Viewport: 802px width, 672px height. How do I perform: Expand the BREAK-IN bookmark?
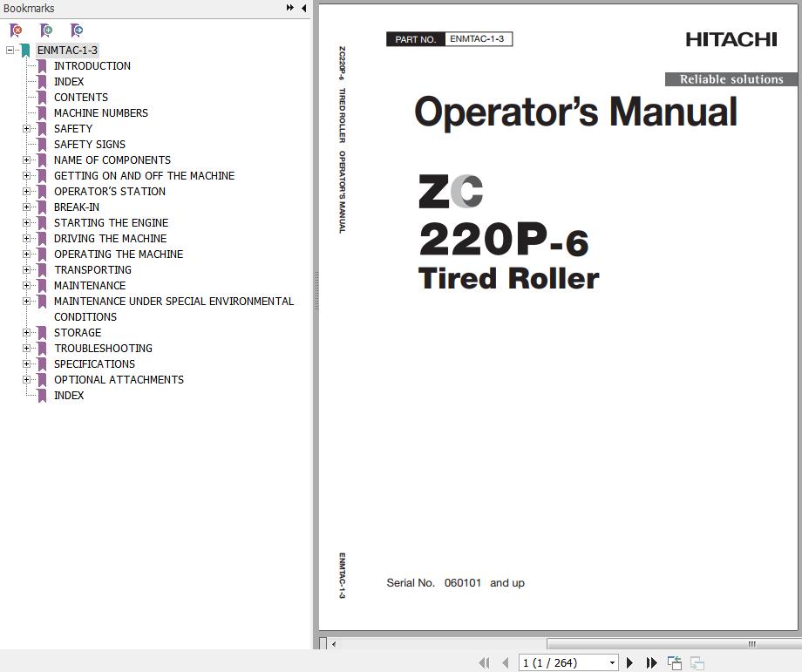[27, 207]
